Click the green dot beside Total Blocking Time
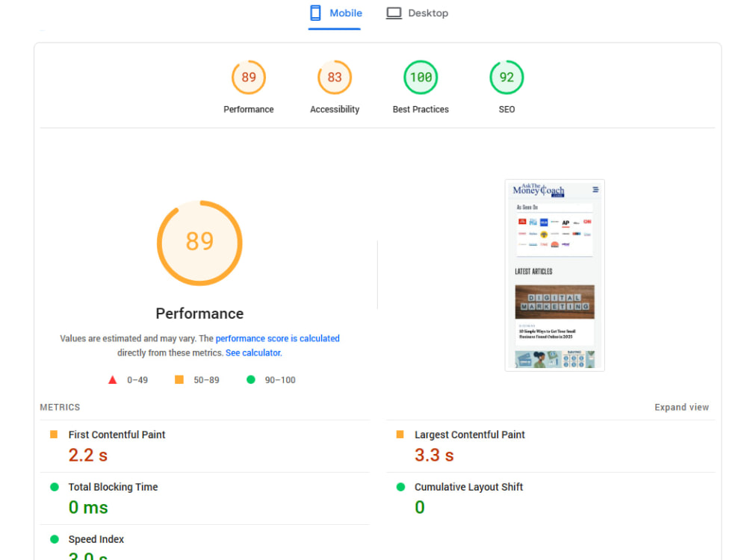This screenshot has width=747, height=560. 55,487
